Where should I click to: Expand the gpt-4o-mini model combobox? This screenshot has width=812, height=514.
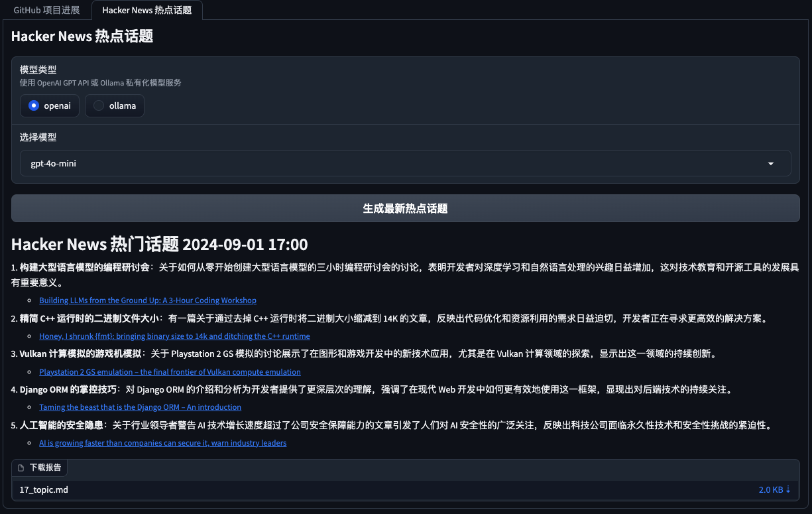pyautogui.click(x=406, y=163)
